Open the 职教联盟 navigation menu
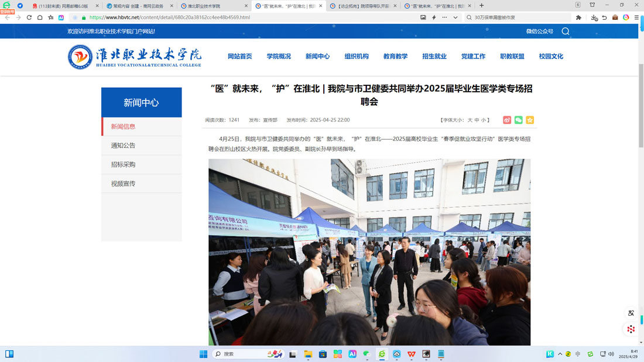This screenshot has height=362, width=644. pos(512,56)
